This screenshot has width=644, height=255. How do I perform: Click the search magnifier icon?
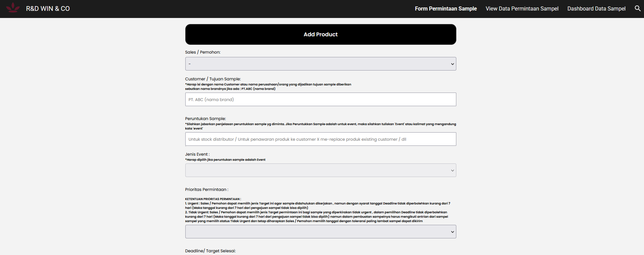(x=637, y=8)
